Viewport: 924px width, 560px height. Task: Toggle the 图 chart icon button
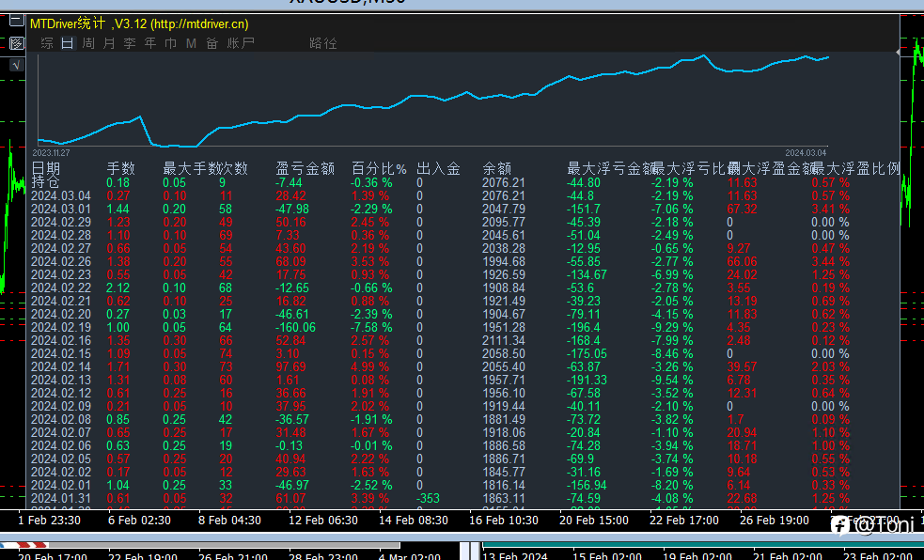point(17,43)
